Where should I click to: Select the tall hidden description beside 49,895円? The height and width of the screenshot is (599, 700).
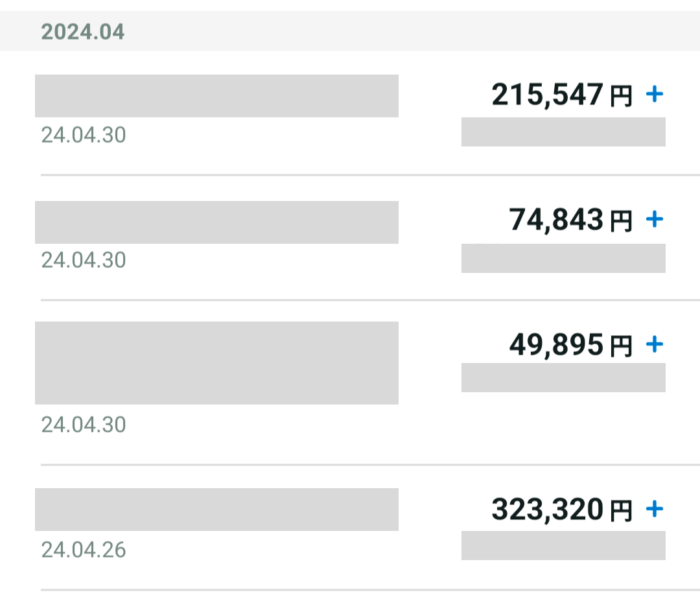(216, 363)
